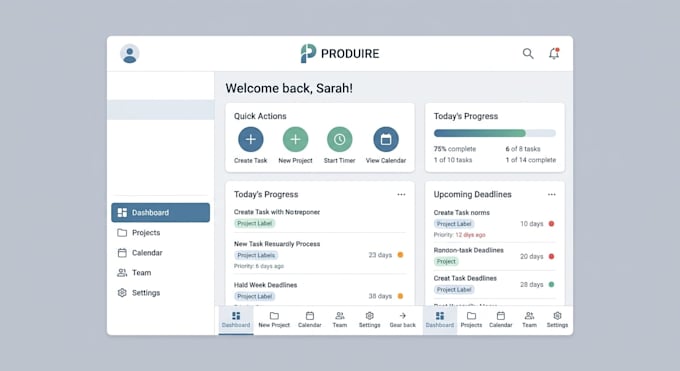Open Settings in the sidebar
This screenshot has width=680, height=371.
pyautogui.click(x=160, y=292)
